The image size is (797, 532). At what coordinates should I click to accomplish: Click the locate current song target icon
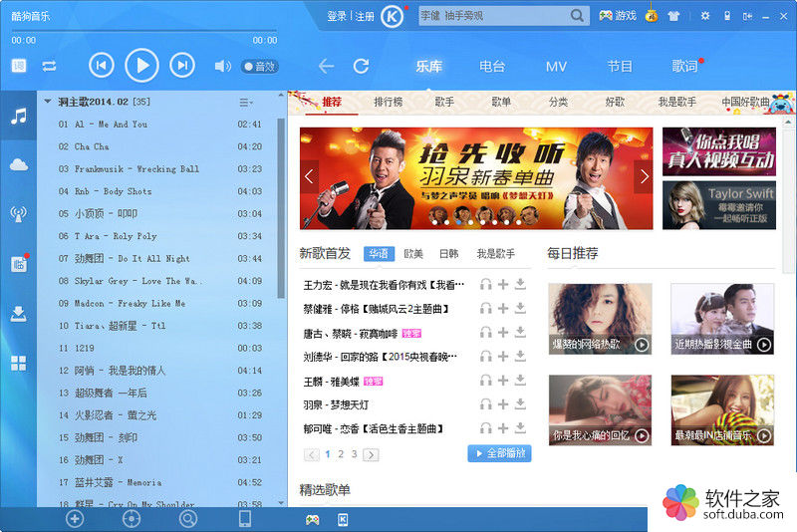pos(131,518)
